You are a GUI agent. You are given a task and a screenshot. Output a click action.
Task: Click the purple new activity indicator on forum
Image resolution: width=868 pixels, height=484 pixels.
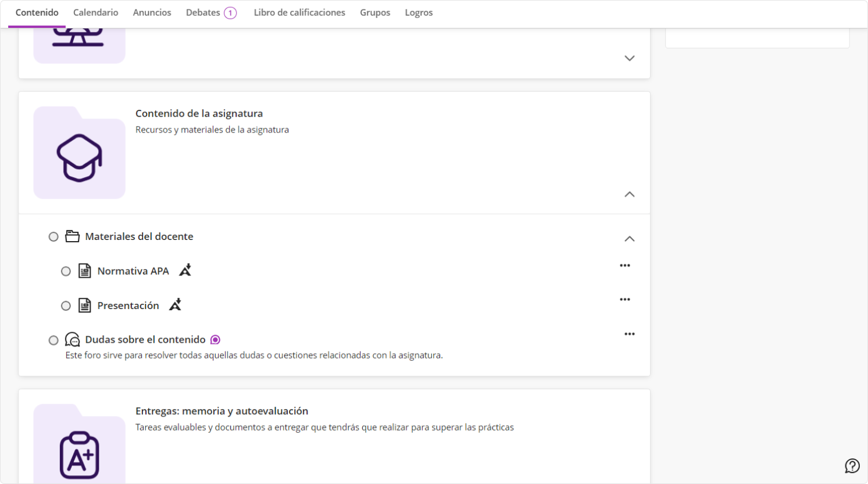click(215, 340)
